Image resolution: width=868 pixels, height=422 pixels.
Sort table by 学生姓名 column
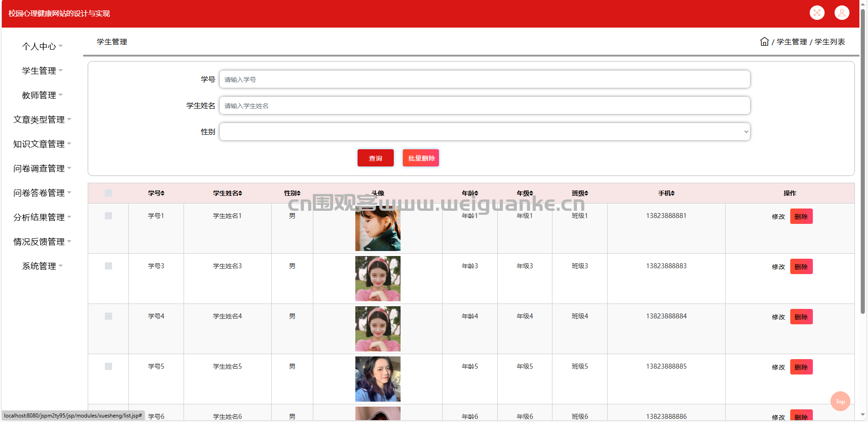pyautogui.click(x=227, y=193)
